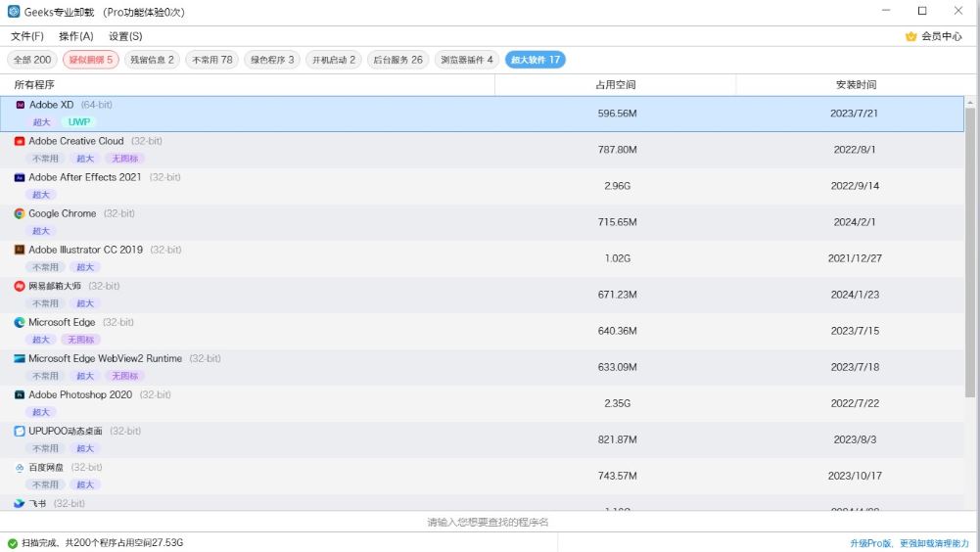Click the 2024/1/23 install date
The image size is (980, 552).
855,295
